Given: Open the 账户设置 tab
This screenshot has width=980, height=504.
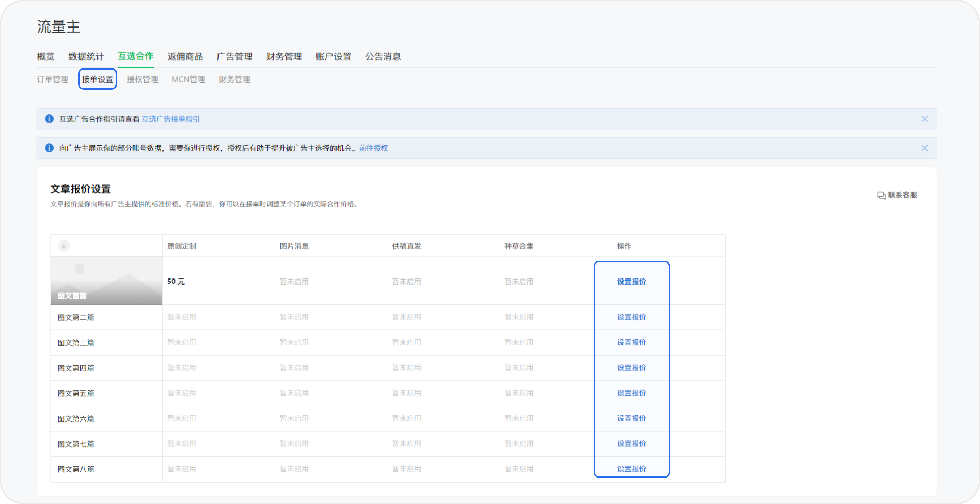Looking at the screenshot, I should 333,57.
